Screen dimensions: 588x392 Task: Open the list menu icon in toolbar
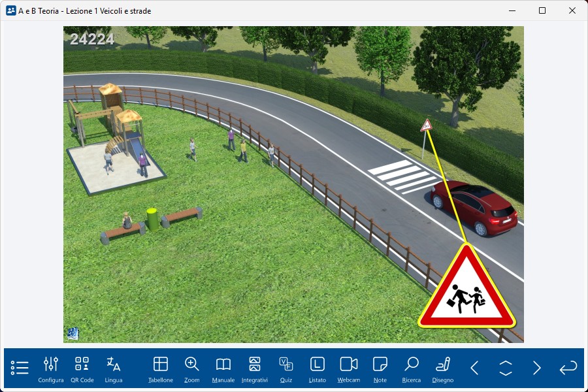[x=20, y=368]
